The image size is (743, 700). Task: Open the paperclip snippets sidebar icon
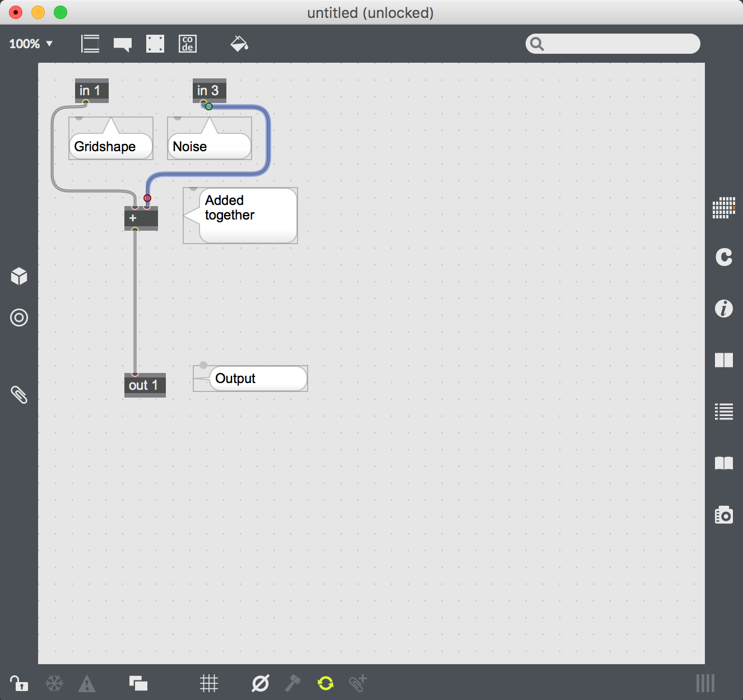19,395
